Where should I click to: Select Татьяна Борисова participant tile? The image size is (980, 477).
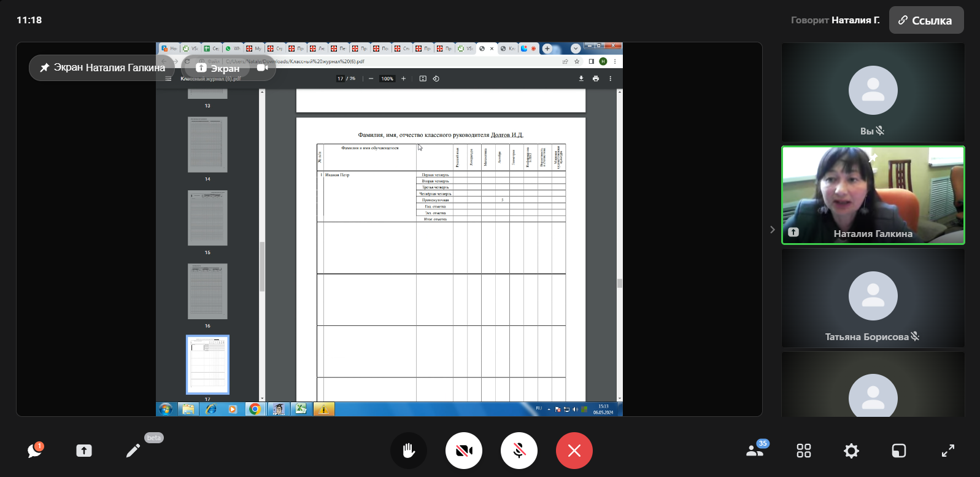click(873, 298)
